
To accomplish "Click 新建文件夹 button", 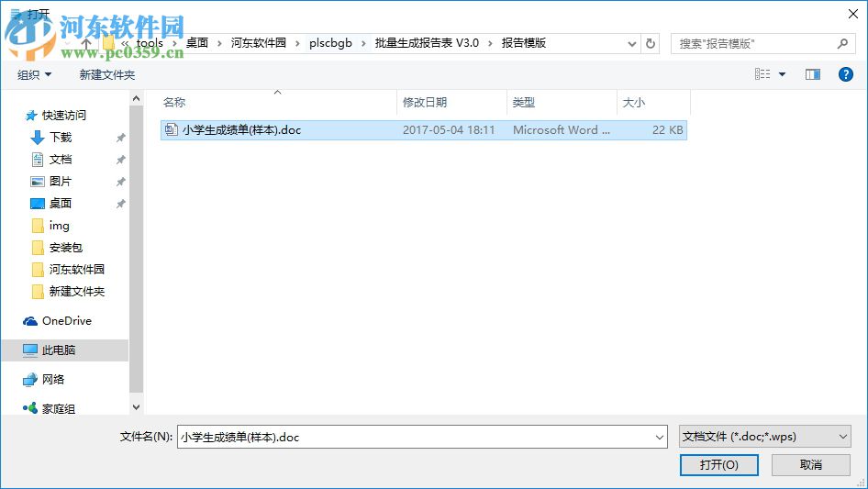I will click(x=106, y=74).
